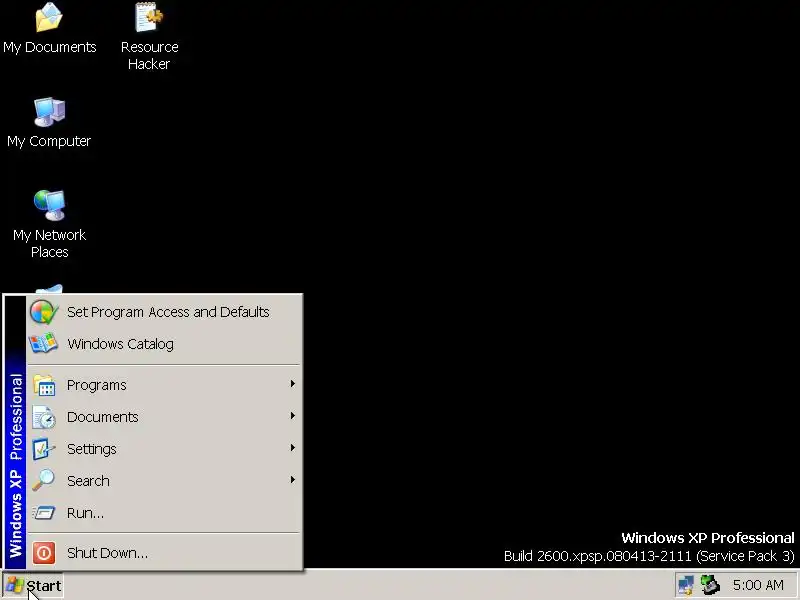Choose Search in the Start menu
Screen dimensions: 800x600
(164, 481)
